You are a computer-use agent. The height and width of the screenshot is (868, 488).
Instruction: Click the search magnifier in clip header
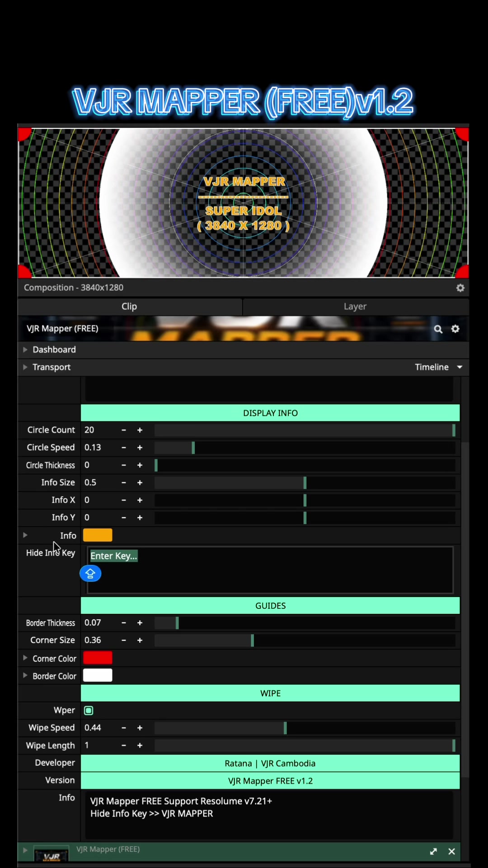pyautogui.click(x=438, y=329)
